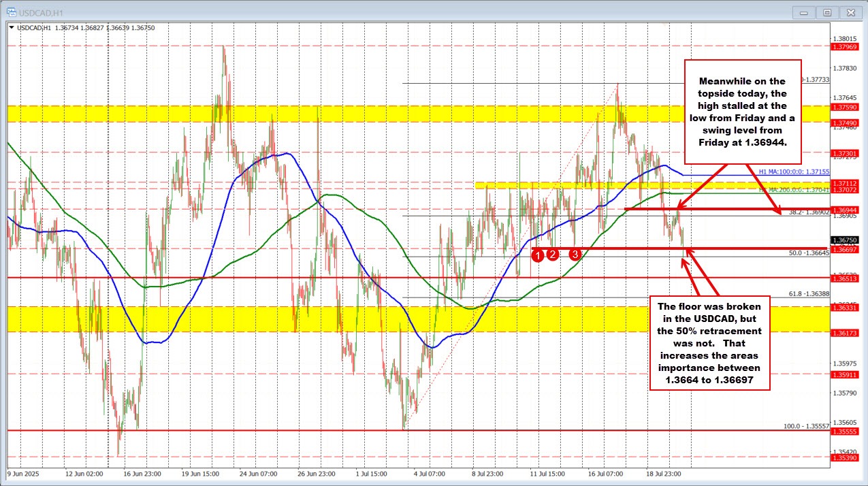The height and width of the screenshot is (486, 868).
Task: Restore down the USDCAD,H1 chart window
Action: [828, 12]
